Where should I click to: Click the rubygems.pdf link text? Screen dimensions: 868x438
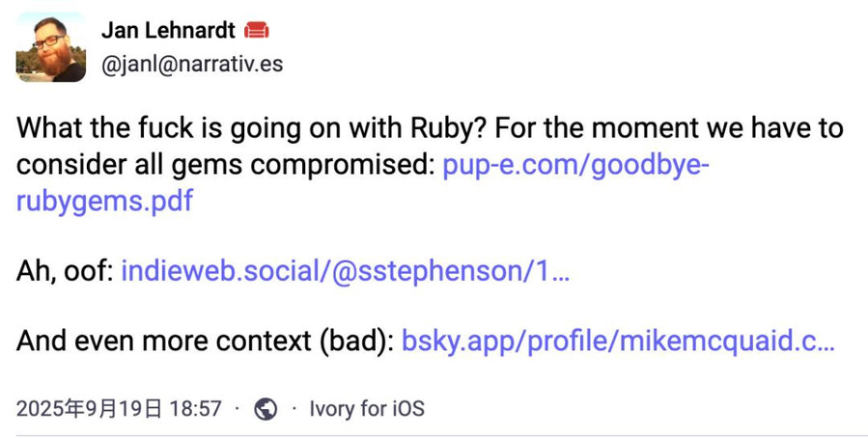(104, 201)
